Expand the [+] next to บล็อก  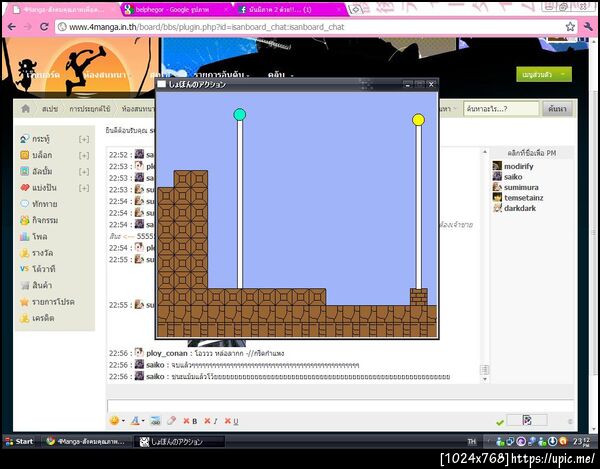pyautogui.click(x=84, y=155)
